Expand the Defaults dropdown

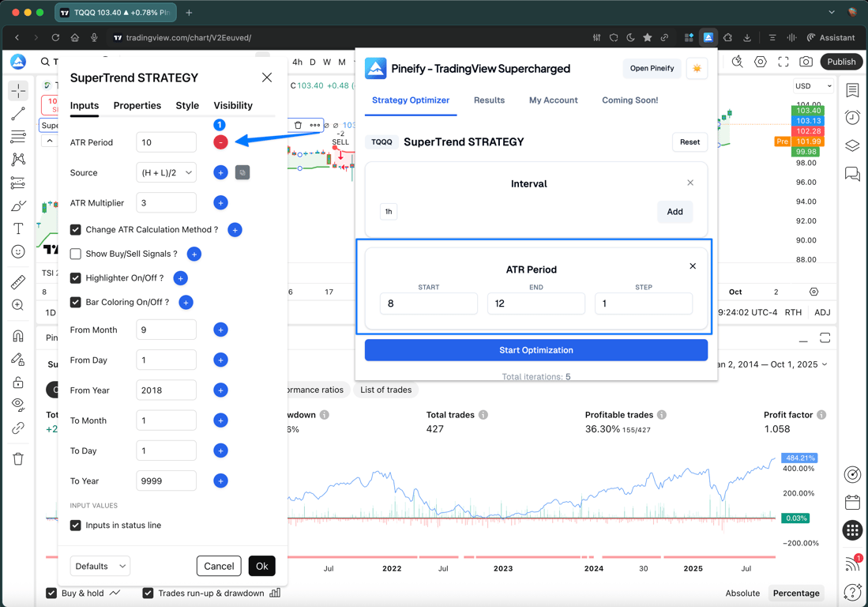tap(100, 566)
